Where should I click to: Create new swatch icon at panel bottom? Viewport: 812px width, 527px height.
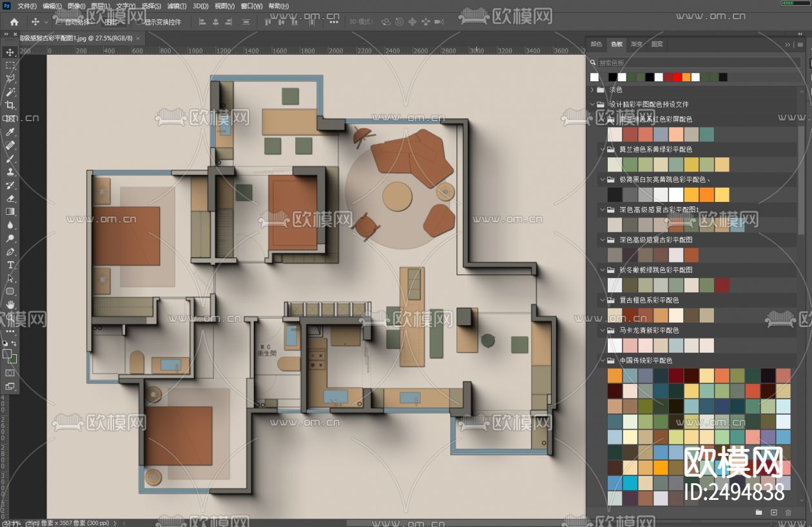coord(774,512)
